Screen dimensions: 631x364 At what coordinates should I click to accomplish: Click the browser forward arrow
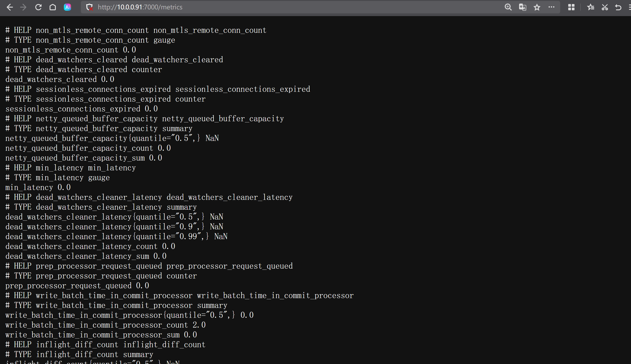click(23, 7)
